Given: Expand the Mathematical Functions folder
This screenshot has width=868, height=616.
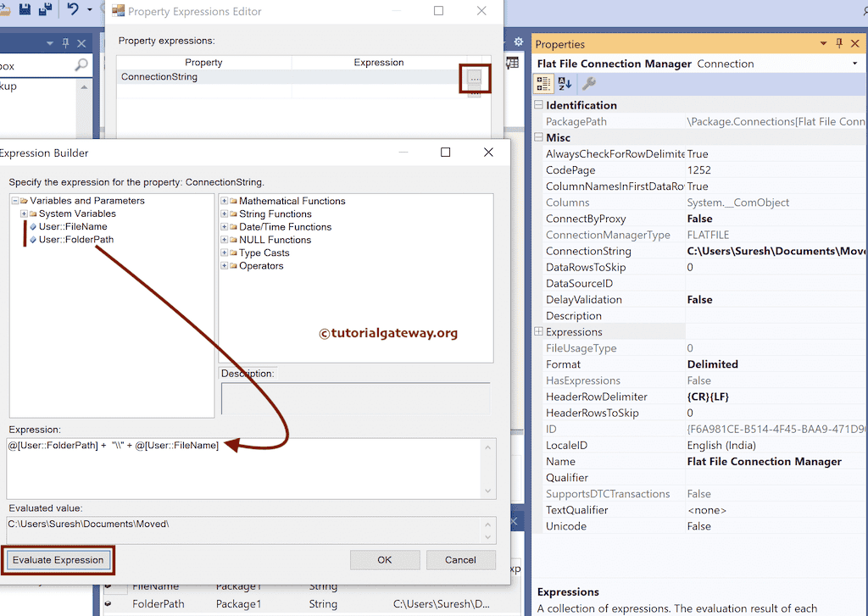Looking at the screenshot, I should [225, 201].
